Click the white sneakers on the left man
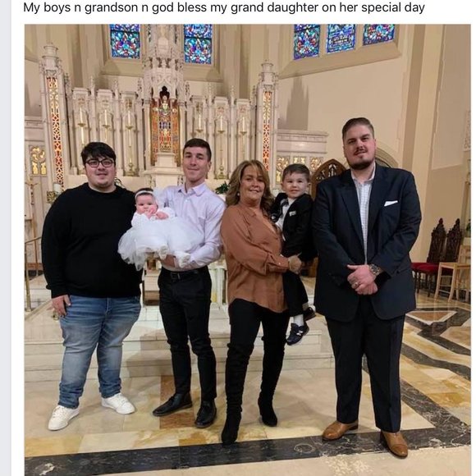Screen dimensions: 476x476 (91, 410)
